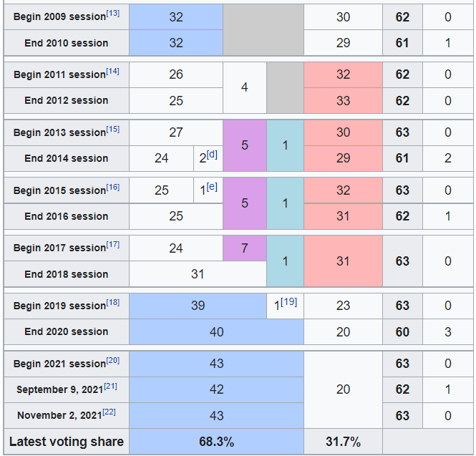Screen dimensions: 476x456
Task: Open citation [13] beside Begin 2009 session
Action: [113, 14]
